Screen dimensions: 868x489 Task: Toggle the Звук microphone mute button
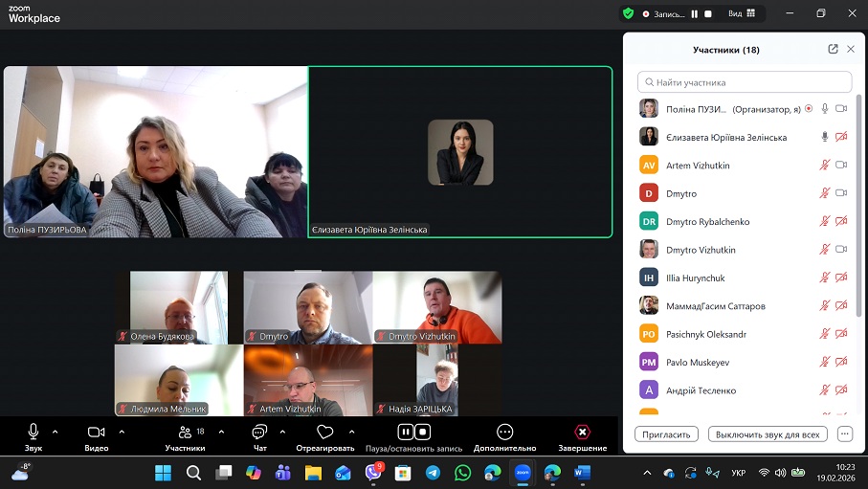click(33, 433)
